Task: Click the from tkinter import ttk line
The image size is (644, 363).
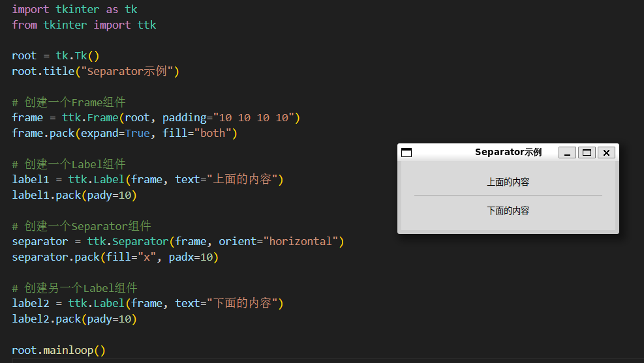Action: coord(84,25)
